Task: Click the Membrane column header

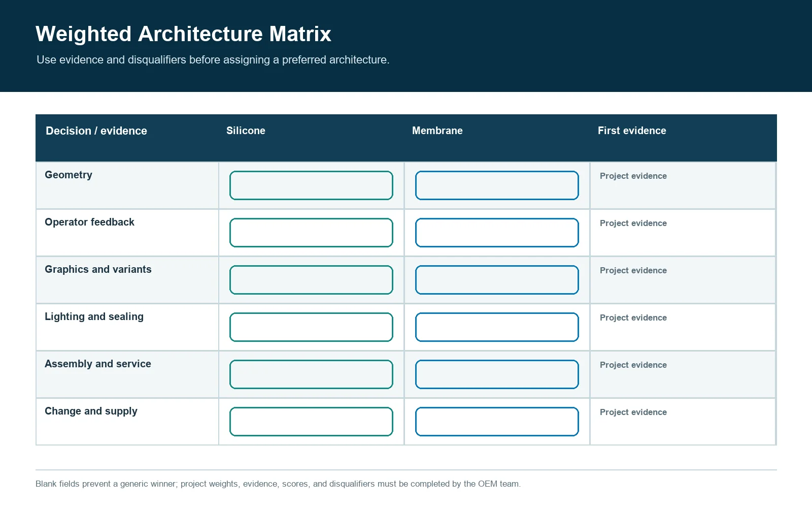Action: (x=437, y=131)
